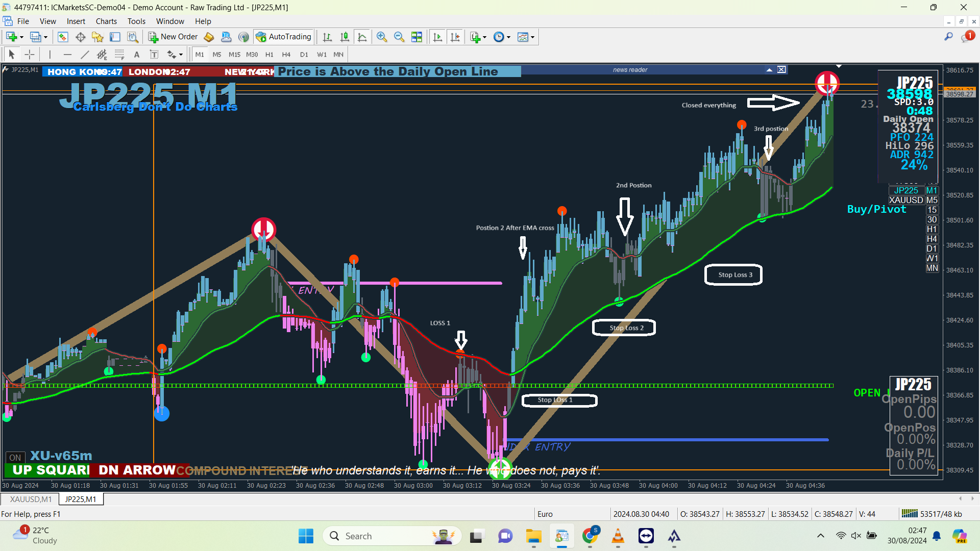This screenshot has width=980, height=551.
Task: Select the H4 timeframe button
Action: tap(286, 55)
